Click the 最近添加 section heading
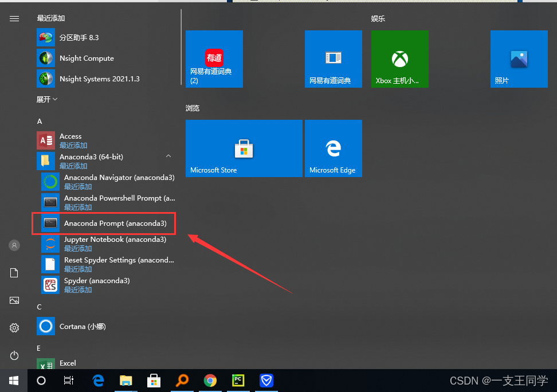 [x=51, y=18]
